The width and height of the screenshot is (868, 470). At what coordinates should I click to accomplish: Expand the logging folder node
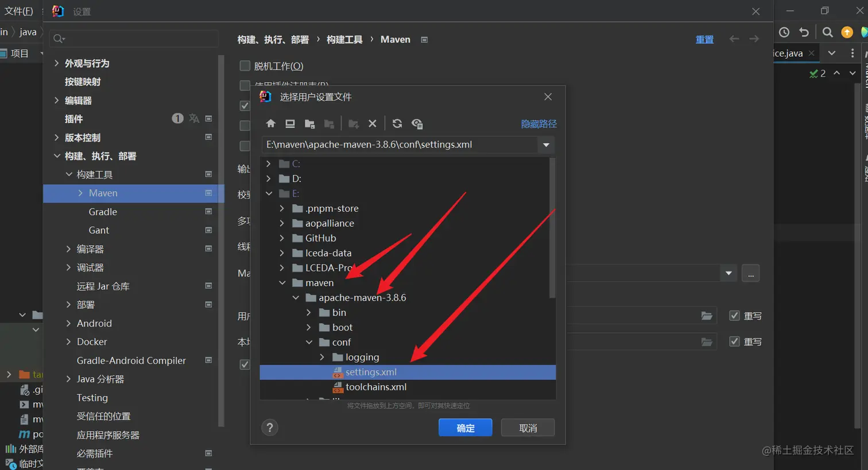click(x=322, y=357)
